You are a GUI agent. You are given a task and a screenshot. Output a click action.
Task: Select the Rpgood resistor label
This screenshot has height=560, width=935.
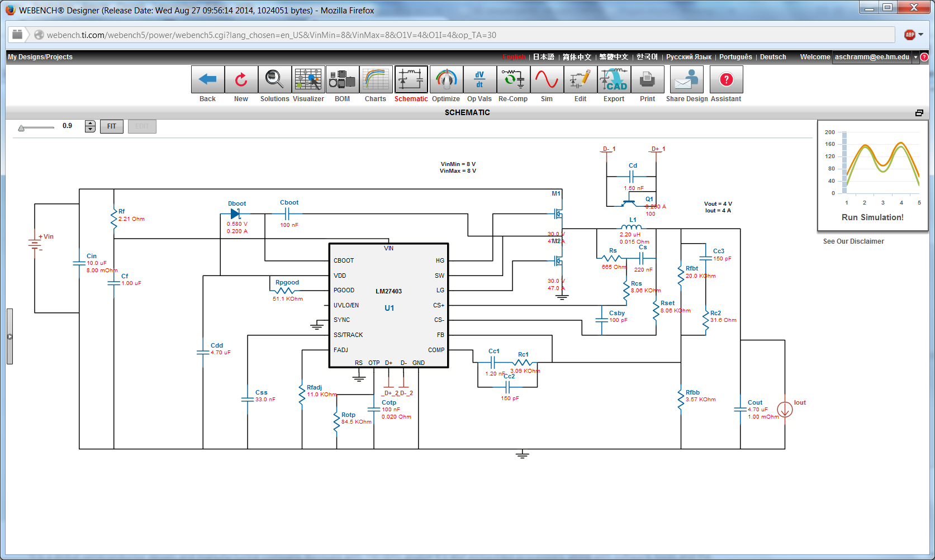tap(287, 282)
